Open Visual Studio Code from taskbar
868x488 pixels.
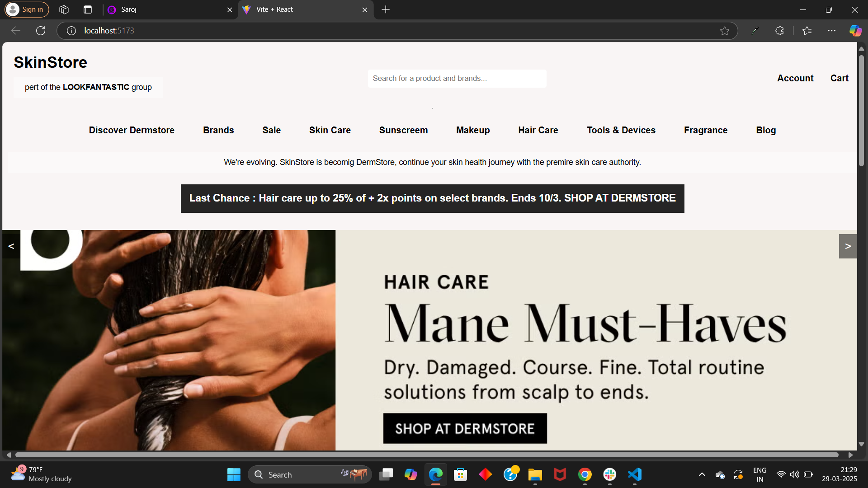pos(635,474)
